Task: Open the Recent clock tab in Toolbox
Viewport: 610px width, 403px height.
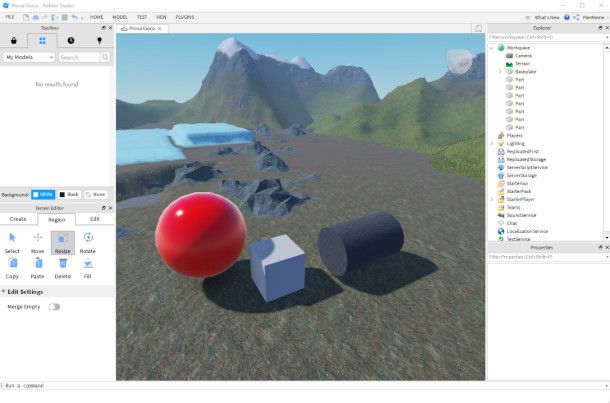Action: click(x=71, y=40)
